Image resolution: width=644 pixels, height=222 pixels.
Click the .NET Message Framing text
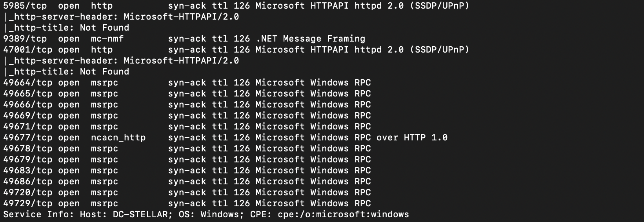point(310,39)
